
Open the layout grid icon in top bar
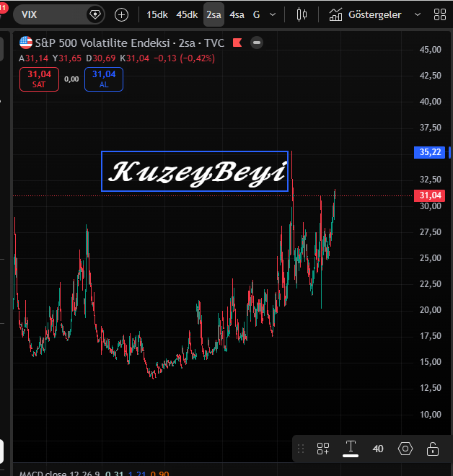(x=440, y=14)
